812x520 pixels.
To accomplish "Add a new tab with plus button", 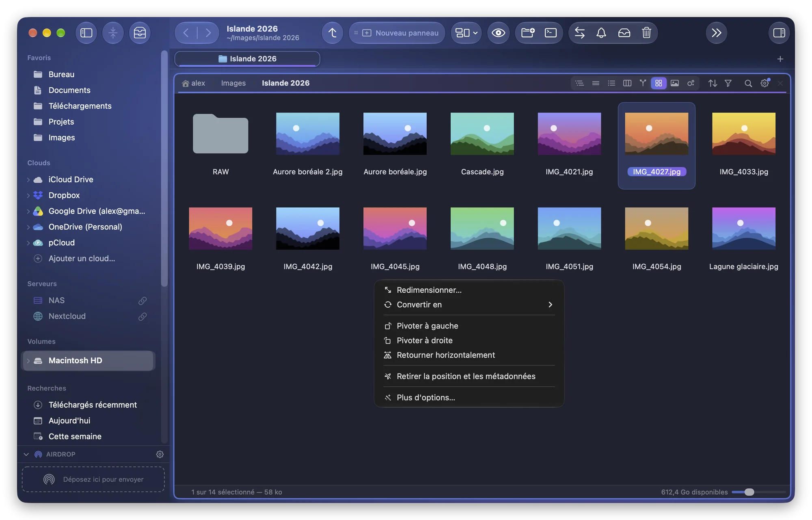I will (x=780, y=59).
